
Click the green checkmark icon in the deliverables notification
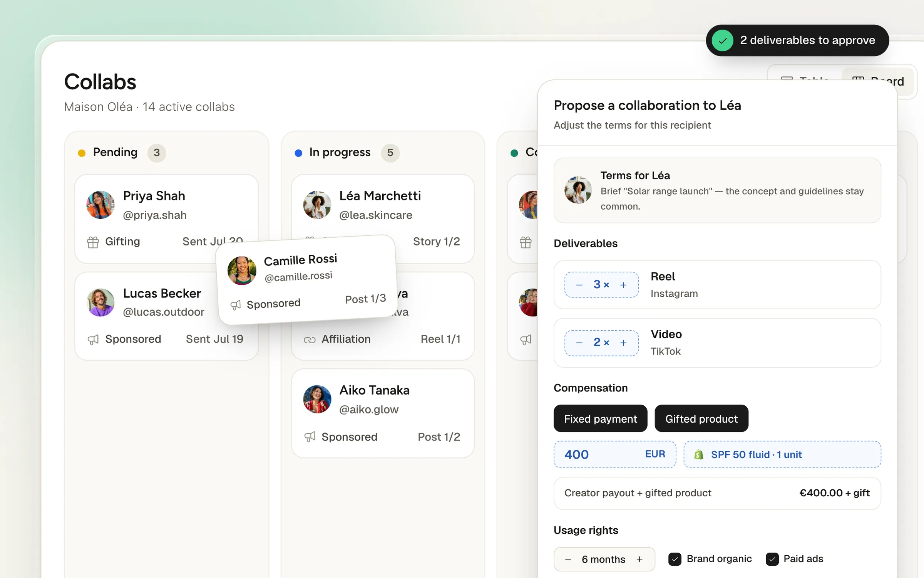tap(722, 40)
